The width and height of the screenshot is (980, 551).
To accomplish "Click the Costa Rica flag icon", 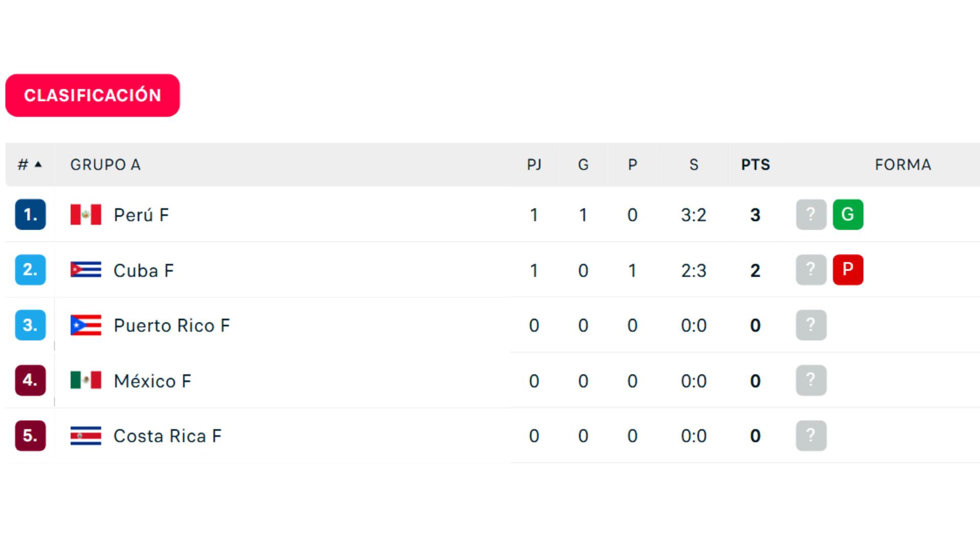I will 85,435.
